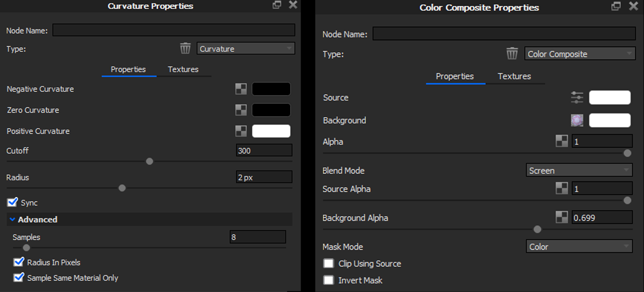Disable Sample Same Material Only
The image size is (644, 292).
pyautogui.click(x=19, y=277)
